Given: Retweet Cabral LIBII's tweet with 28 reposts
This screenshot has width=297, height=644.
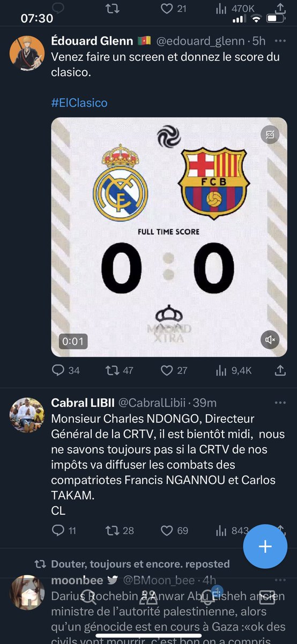Looking at the screenshot, I should [120, 531].
